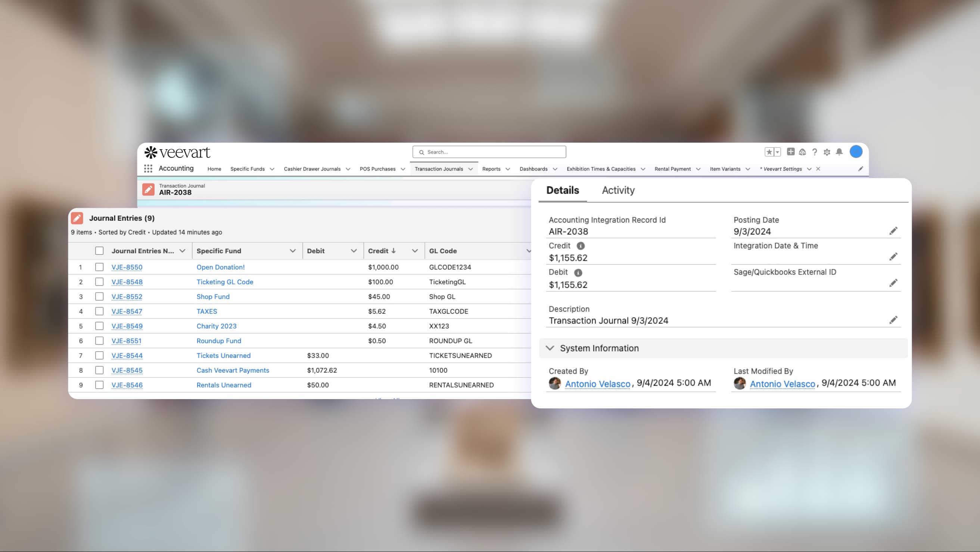Open the App Launcher grid icon
Viewport: 980px width, 552px height.
148,169
